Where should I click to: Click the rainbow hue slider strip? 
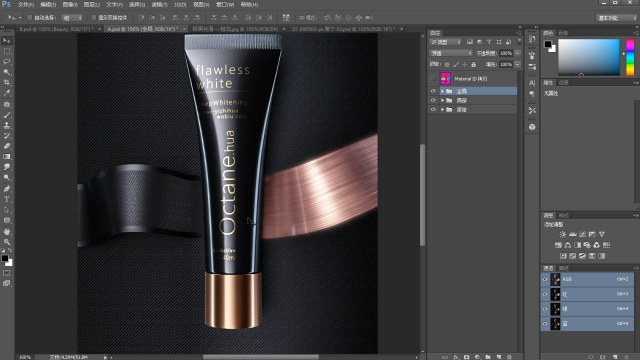tap(630, 58)
